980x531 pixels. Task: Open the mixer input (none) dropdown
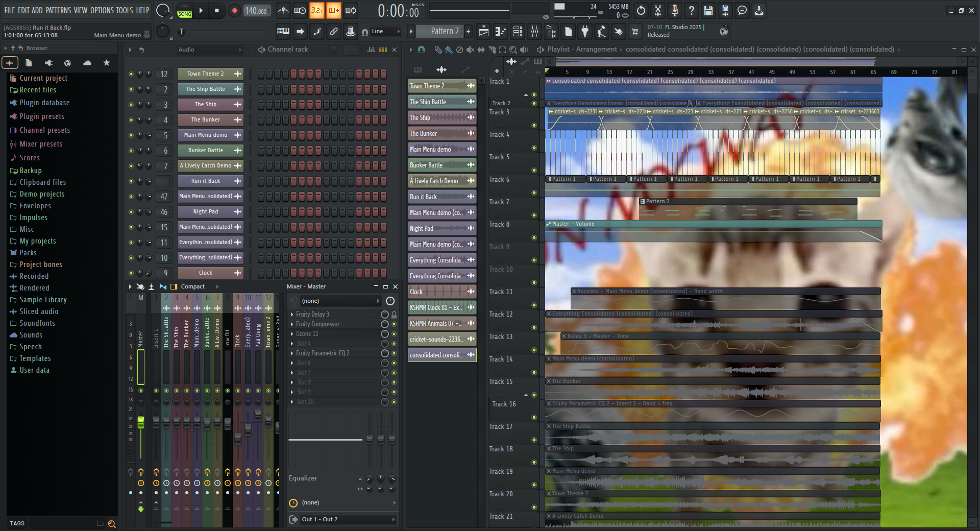tap(340, 301)
